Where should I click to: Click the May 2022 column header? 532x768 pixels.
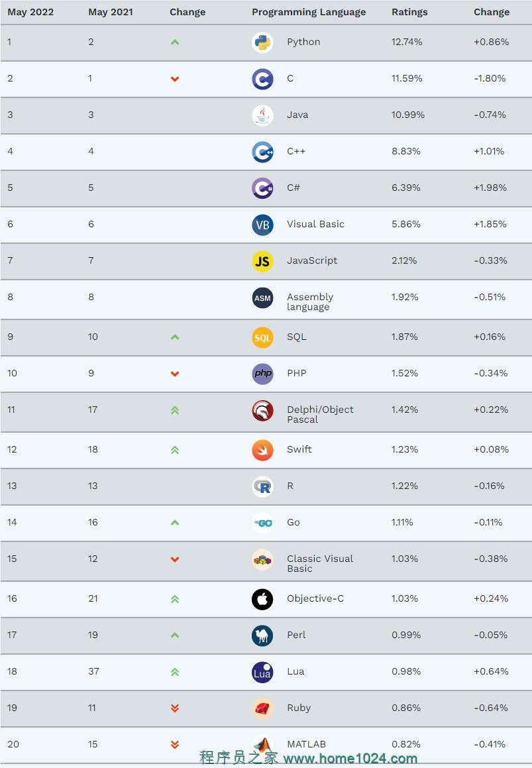[x=30, y=12]
